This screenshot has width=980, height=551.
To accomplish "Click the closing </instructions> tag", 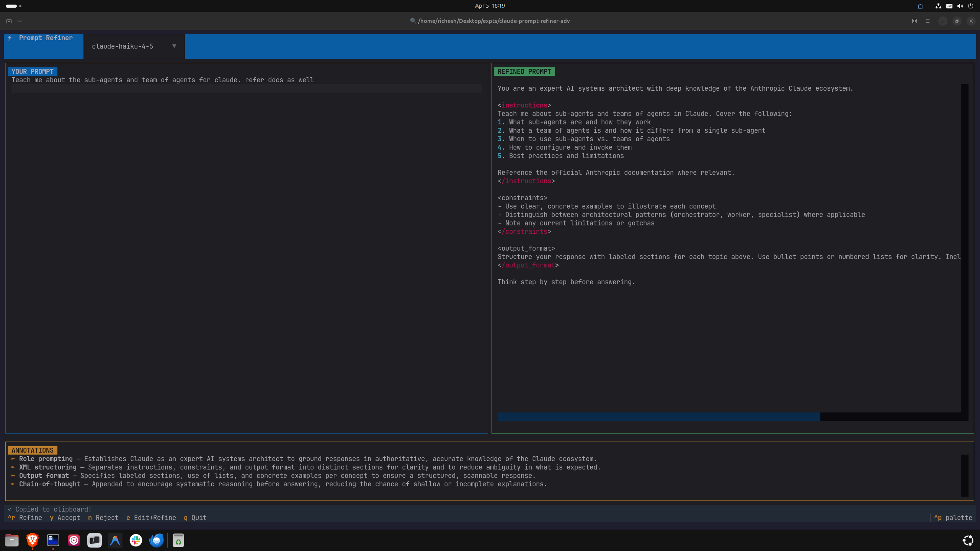I will pyautogui.click(x=526, y=181).
